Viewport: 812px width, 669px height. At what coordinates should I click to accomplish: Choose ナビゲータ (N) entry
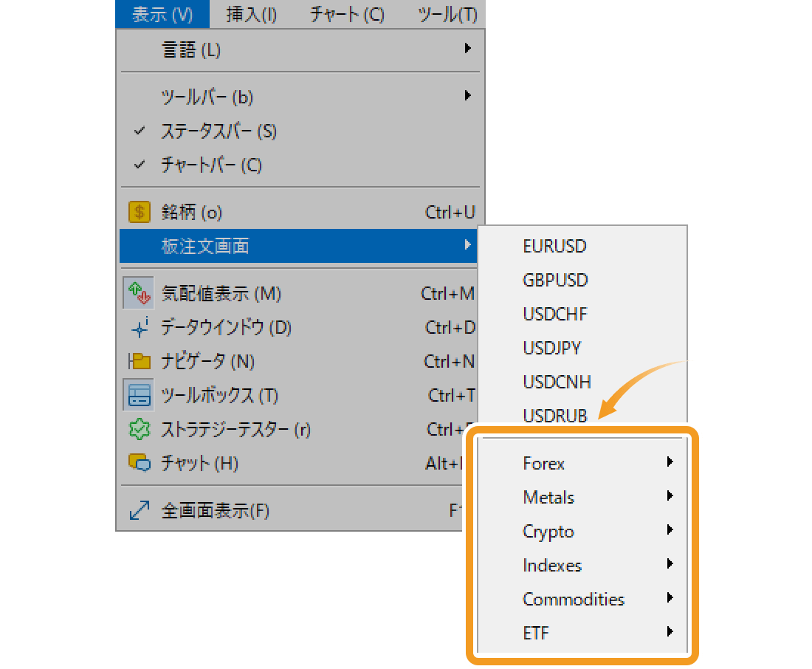[300, 361]
